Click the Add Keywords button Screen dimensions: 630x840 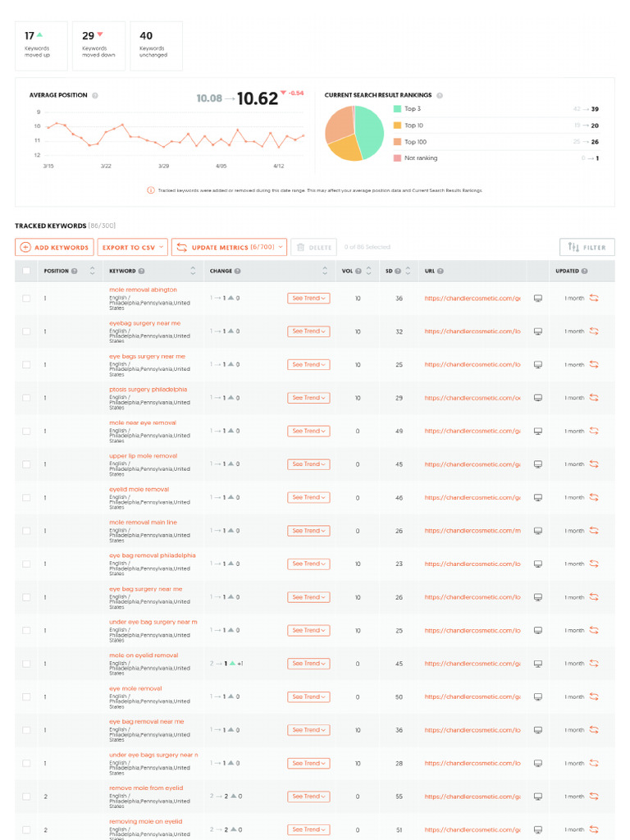[54, 247]
